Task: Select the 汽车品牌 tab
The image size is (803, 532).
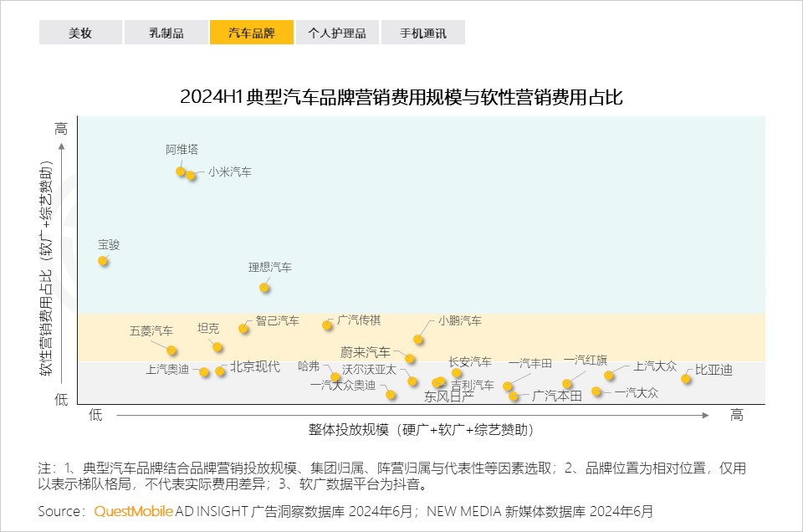Action: (252, 33)
